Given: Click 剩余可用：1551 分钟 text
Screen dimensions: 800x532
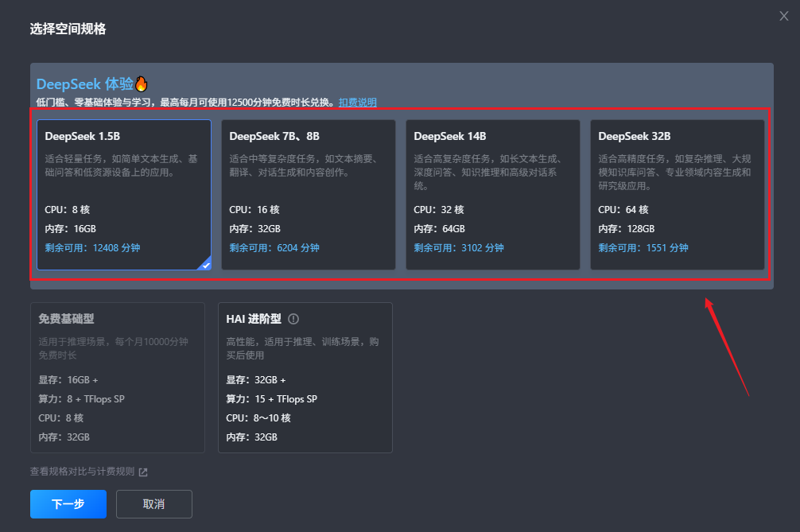Looking at the screenshot, I should (x=643, y=248).
